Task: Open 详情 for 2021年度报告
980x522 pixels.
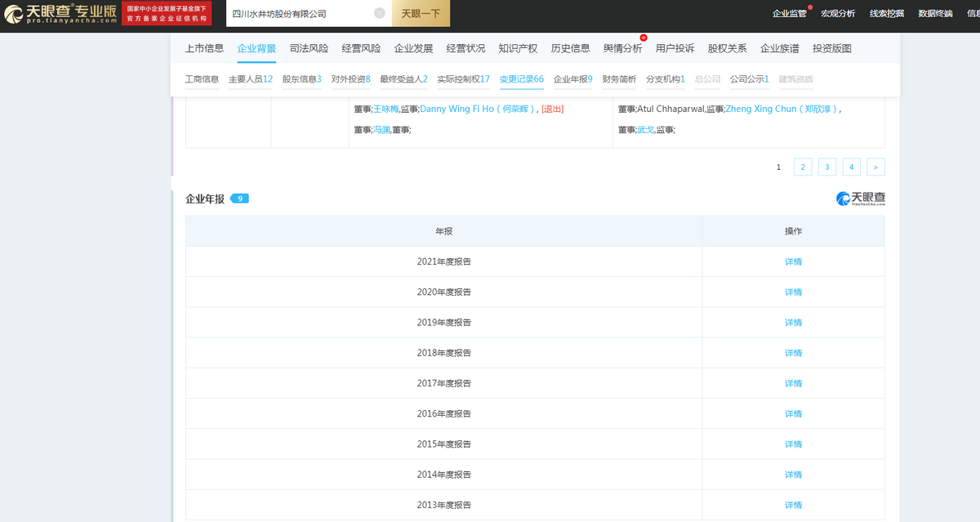Action: point(793,261)
